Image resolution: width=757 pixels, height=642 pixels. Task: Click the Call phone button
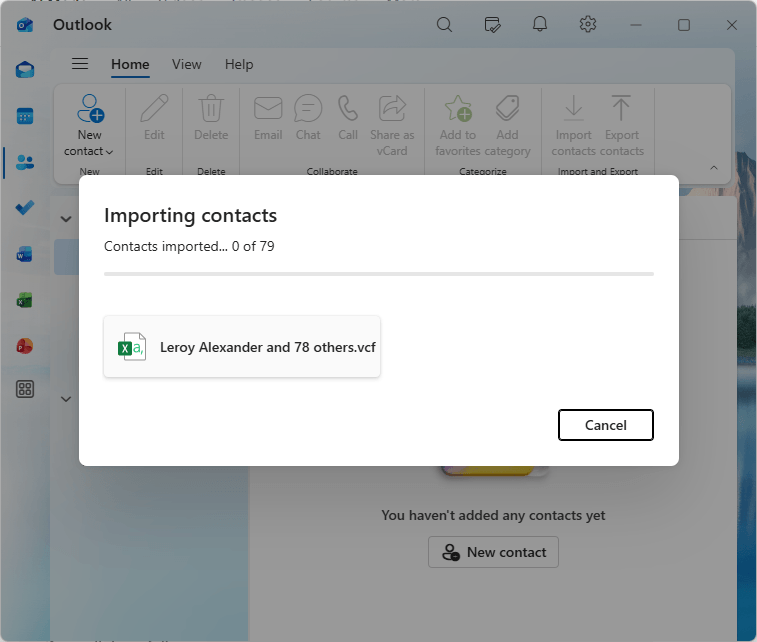point(348,117)
